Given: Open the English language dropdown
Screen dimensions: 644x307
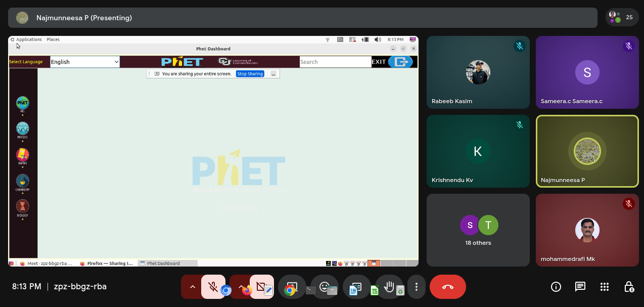Looking at the screenshot, I should point(84,62).
